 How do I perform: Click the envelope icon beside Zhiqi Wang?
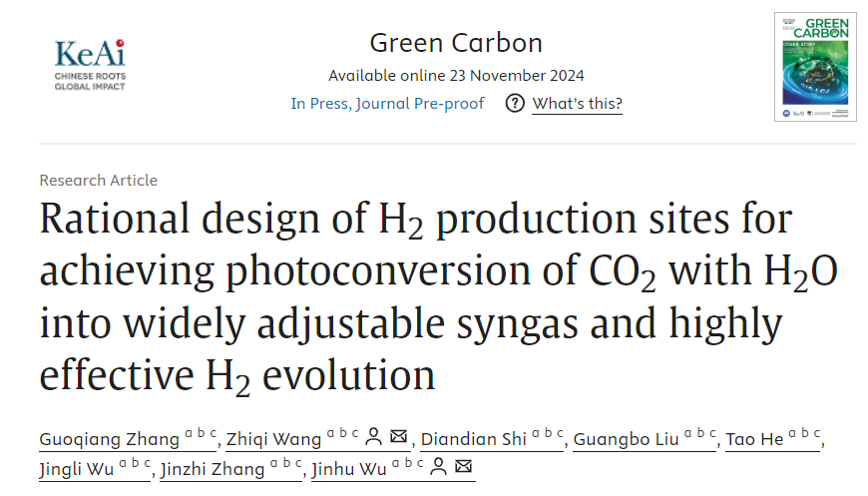pyautogui.click(x=398, y=437)
